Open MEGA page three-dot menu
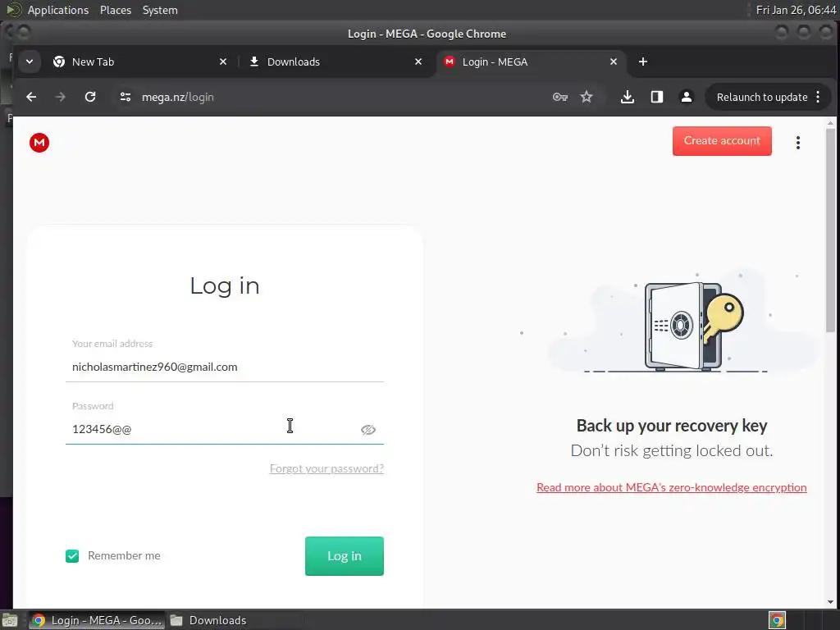 pyautogui.click(x=798, y=143)
